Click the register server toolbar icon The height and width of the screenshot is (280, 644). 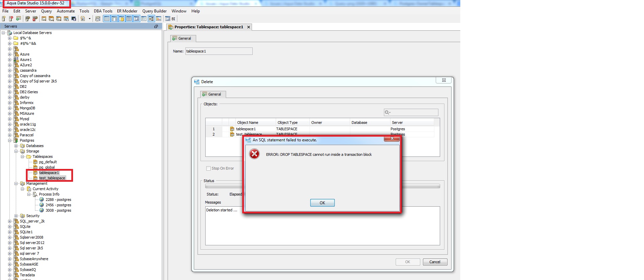click(4, 19)
